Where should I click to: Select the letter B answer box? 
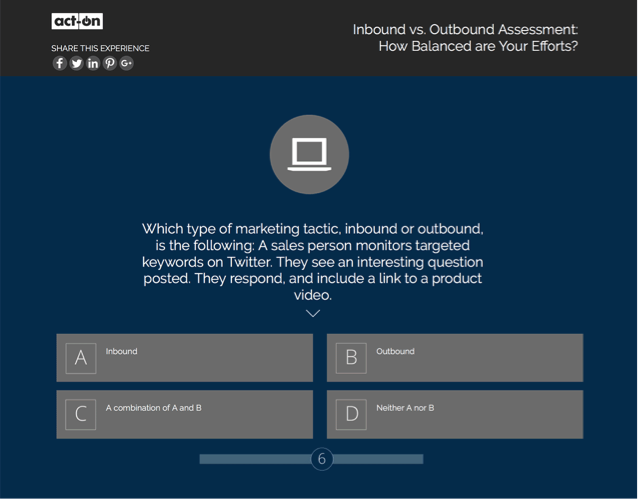351,358
